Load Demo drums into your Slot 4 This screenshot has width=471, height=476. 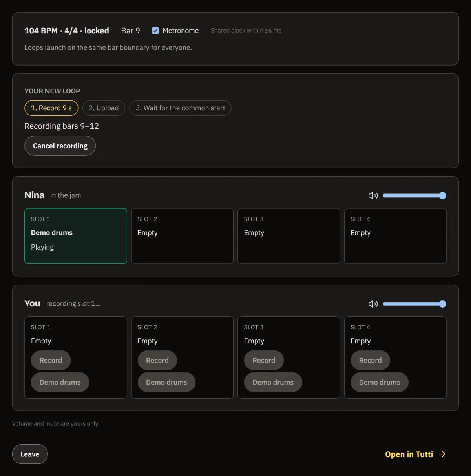pyautogui.click(x=380, y=382)
